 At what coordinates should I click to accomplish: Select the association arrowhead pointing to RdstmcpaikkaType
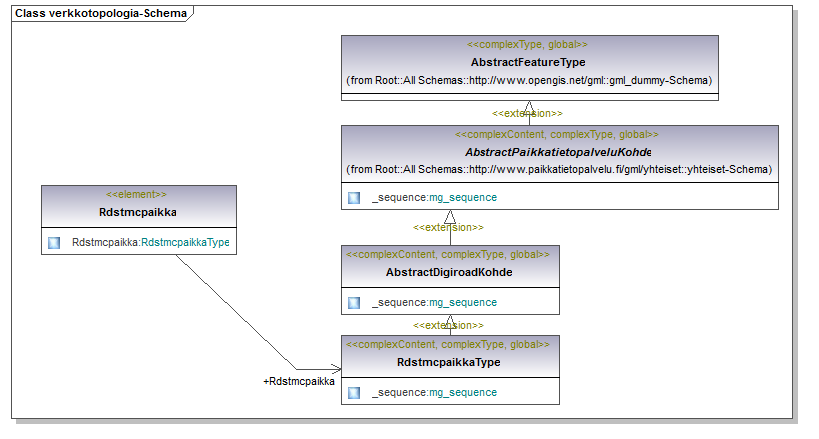click(336, 369)
